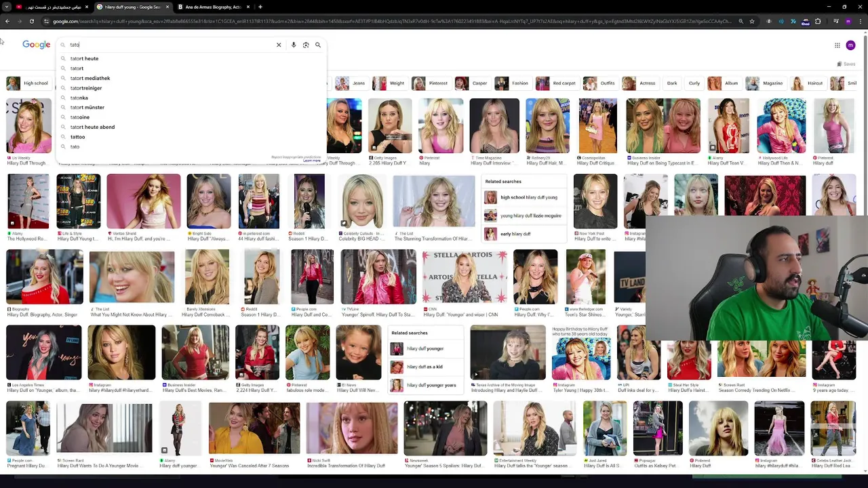This screenshot has width=868, height=488.
Task: Focus the browser address bar URL
Action: (392, 21)
